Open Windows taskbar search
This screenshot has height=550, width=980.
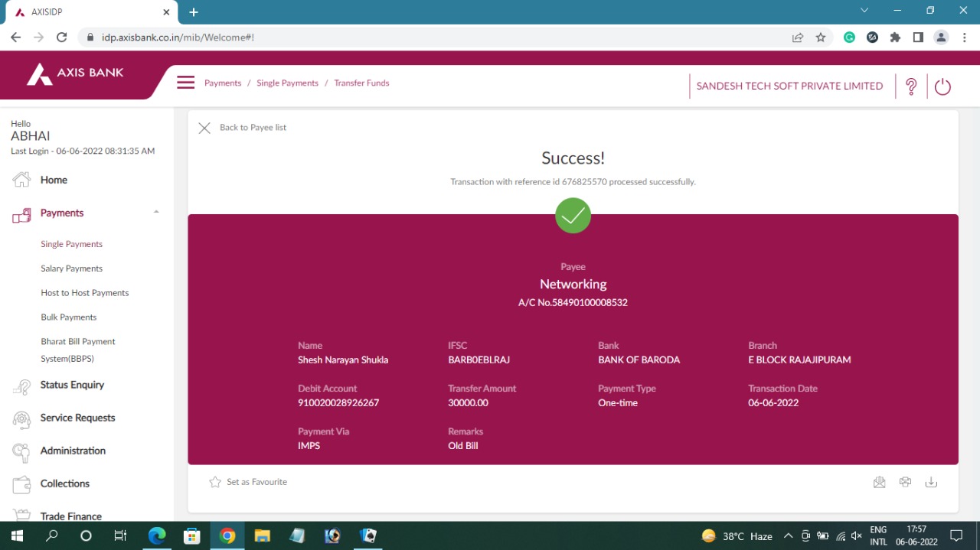pyautogui.click(x=52, y=535)
